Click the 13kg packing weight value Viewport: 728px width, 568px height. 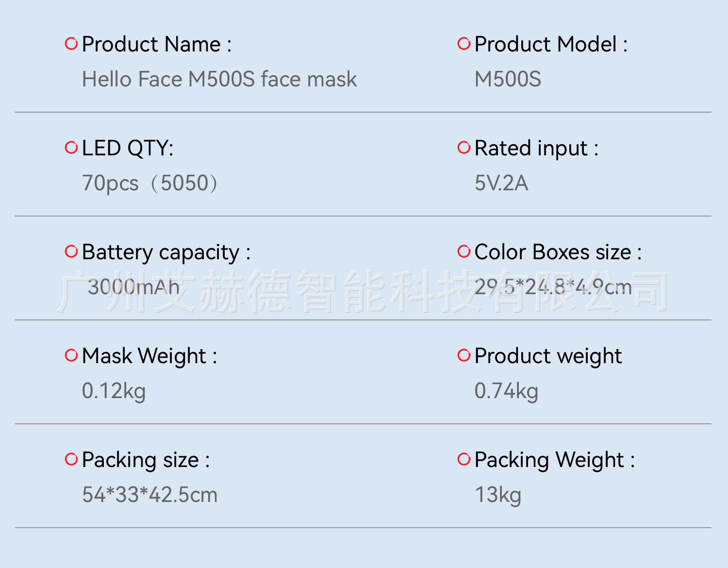[498, 495]
